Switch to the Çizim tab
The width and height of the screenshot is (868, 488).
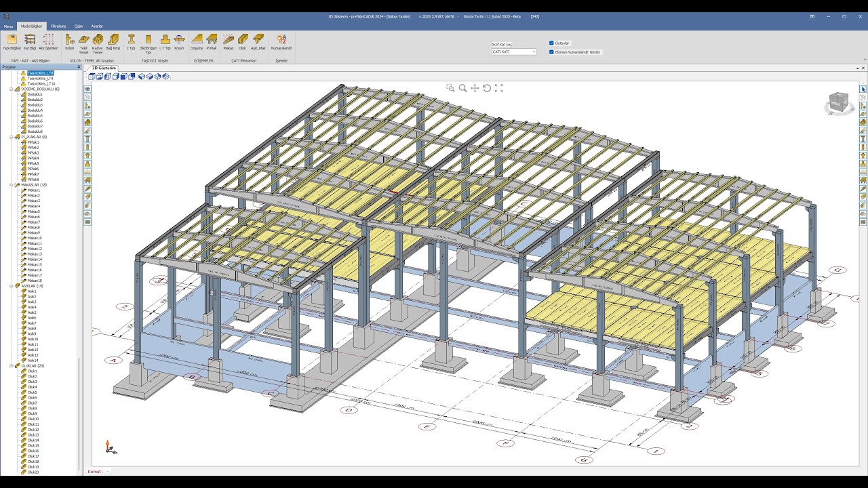click(x=79, y=26)
